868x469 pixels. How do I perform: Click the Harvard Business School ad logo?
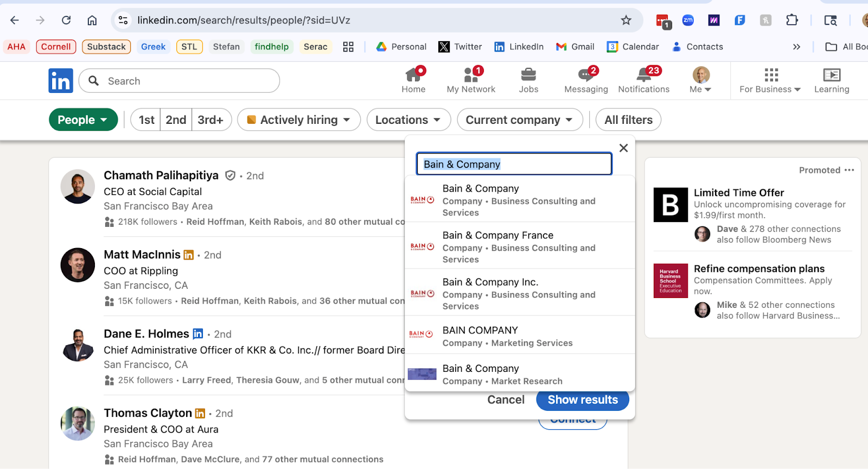tap(671, 281)
